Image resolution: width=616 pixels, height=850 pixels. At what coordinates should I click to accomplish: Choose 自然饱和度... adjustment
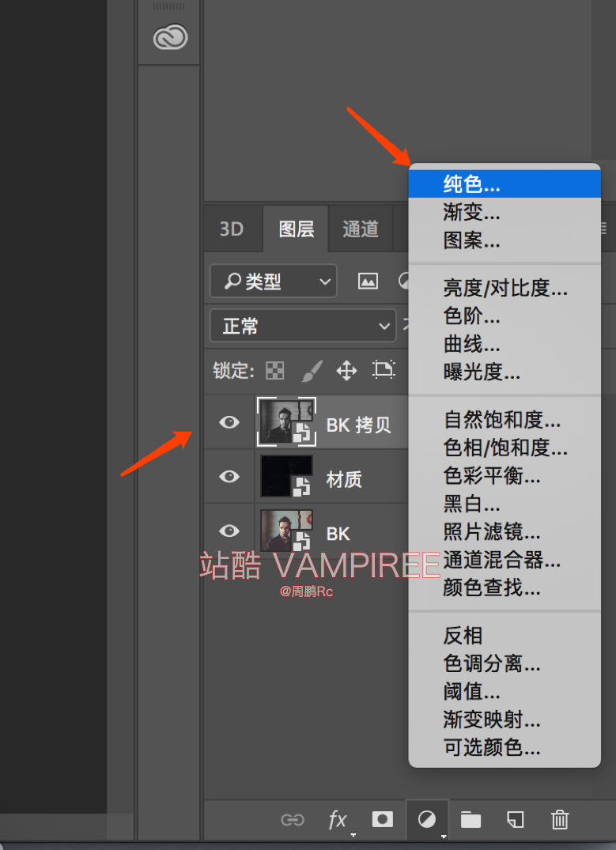[505, 420]
